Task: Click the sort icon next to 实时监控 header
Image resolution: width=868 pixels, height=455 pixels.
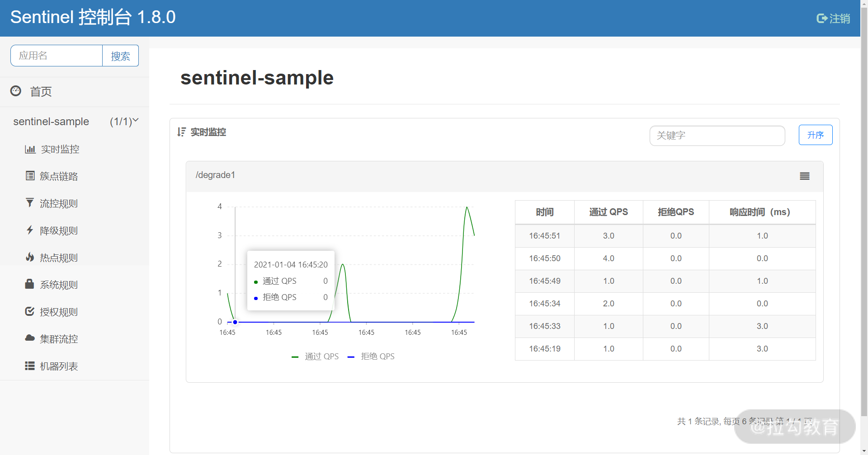Action: click(x=181, y=132)
